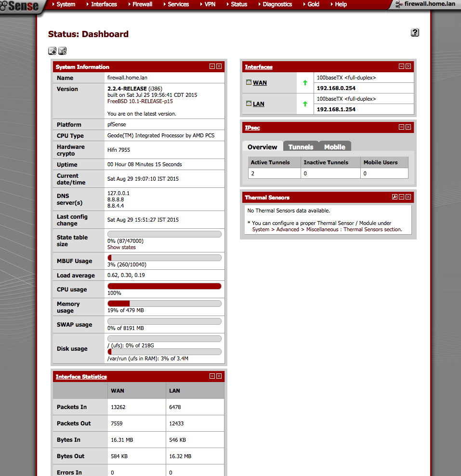The image size is (461, 476).
Task: Click the network icon beside firewall.home.lan
Action: [x=399, y=4]
